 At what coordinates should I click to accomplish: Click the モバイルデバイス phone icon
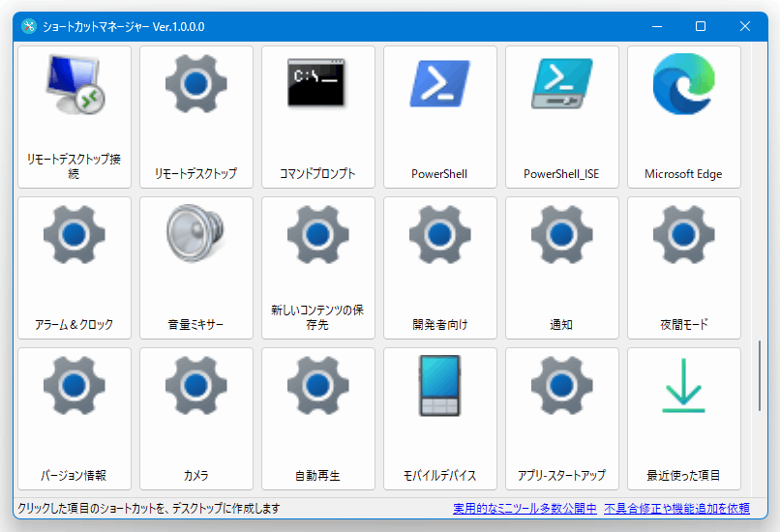pos(439,386)
